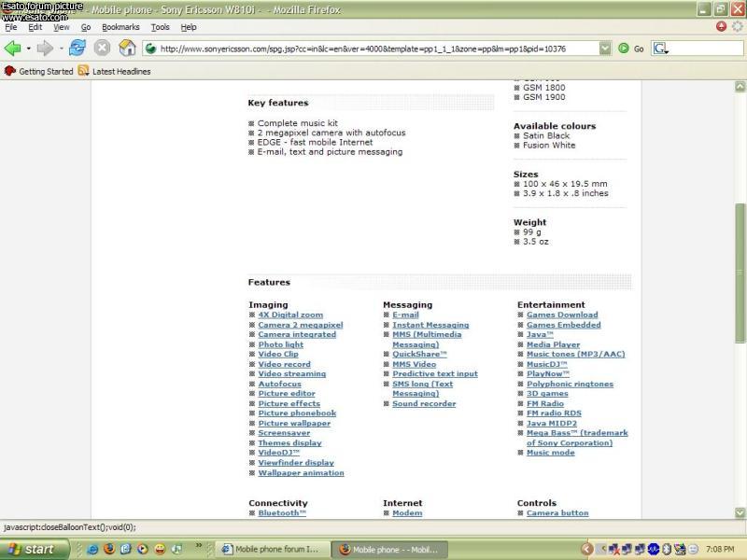This screenshot has height=560, width=747.
Task: Launch Firefox from quick launch bar
Action: coord(109,549)
